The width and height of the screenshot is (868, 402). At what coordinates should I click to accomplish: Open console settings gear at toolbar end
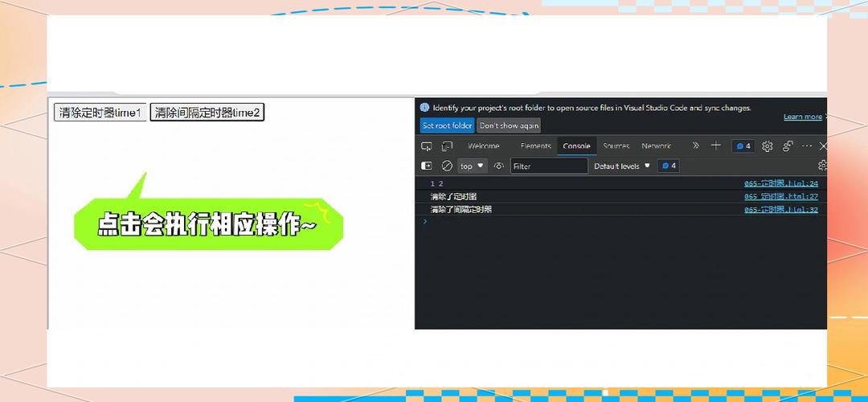[823, 166]
